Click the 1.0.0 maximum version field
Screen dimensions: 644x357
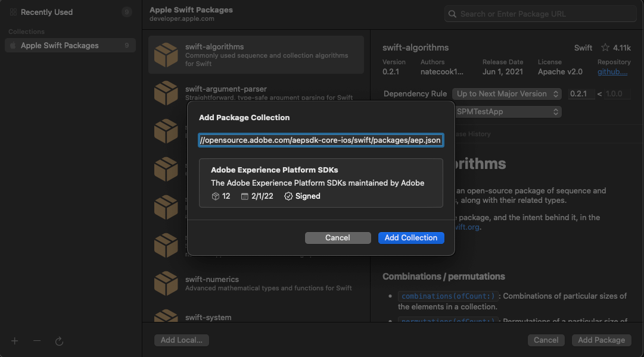click(x=617, y=94)
